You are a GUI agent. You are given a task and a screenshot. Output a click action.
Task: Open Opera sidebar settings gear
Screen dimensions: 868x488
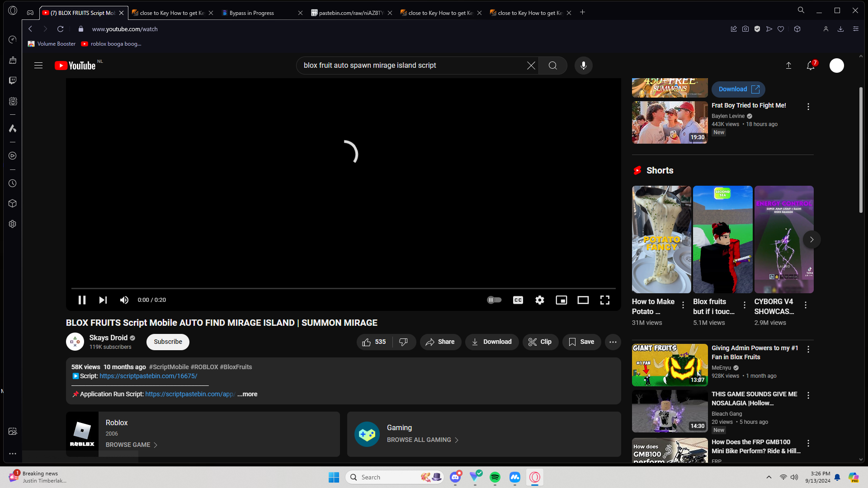pyautogui.click(x=13, y=224)
